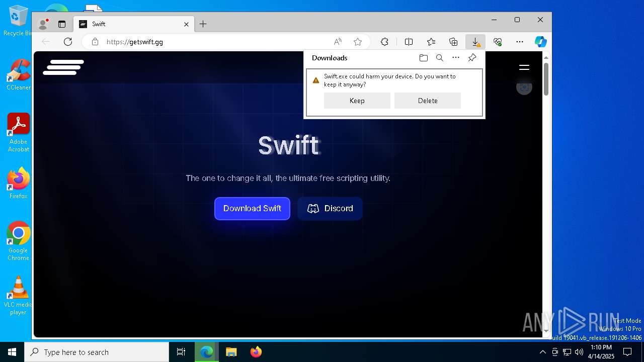The width and height of the screenshot is (644, 362).
Task: View site information lock icon
Action: (95, 42)
